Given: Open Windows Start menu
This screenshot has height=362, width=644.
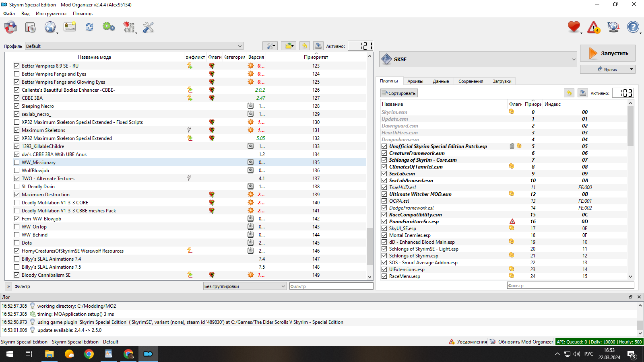Looking at the screenshot, I should click(10, 354).
